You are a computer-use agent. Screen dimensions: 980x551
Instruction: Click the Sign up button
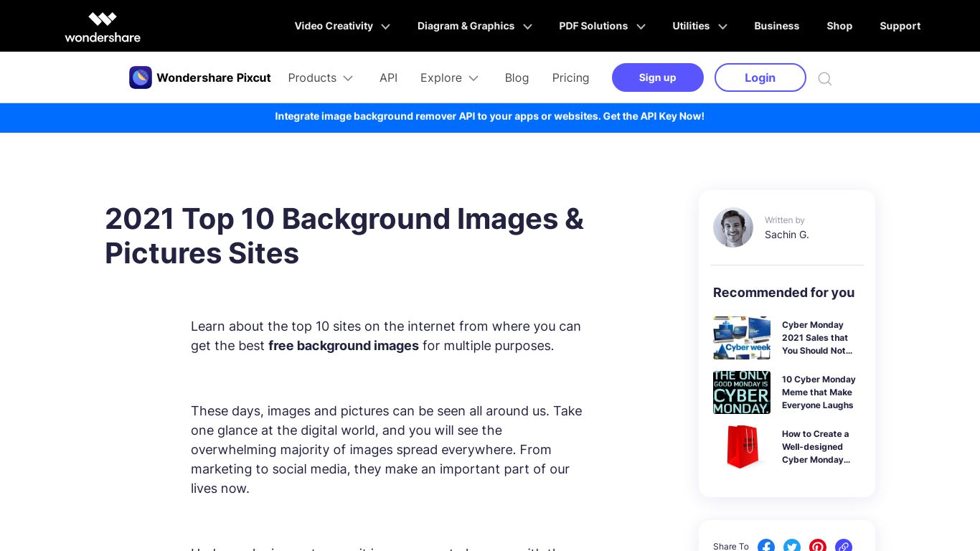[658, 77]
